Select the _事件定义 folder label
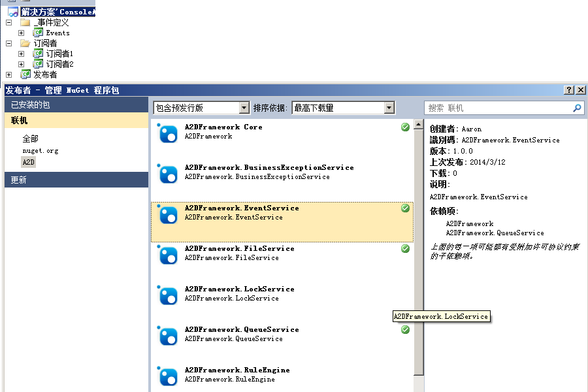 click(52, 22)
